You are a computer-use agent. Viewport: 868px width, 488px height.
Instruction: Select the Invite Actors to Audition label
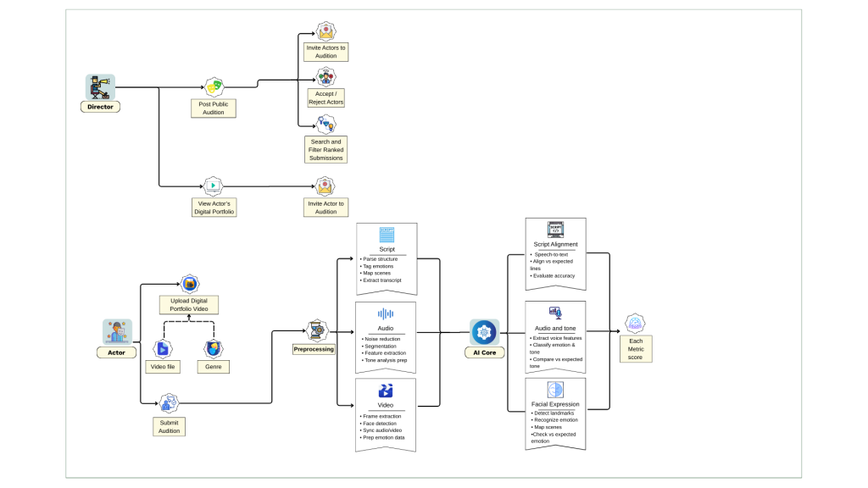pos(326,52)
